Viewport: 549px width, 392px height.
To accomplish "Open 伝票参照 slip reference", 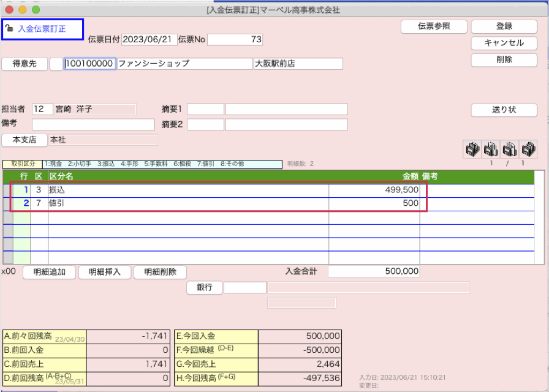I will (434, 26).
